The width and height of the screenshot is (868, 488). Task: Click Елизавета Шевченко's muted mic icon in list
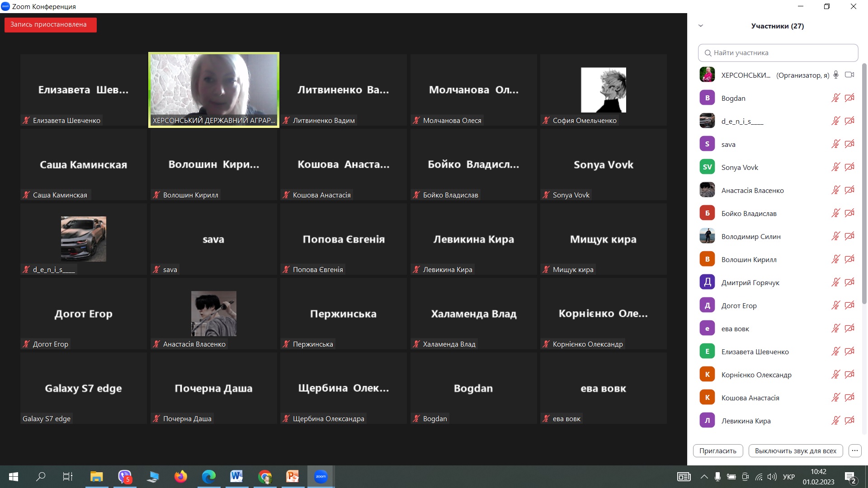point(835,352)
